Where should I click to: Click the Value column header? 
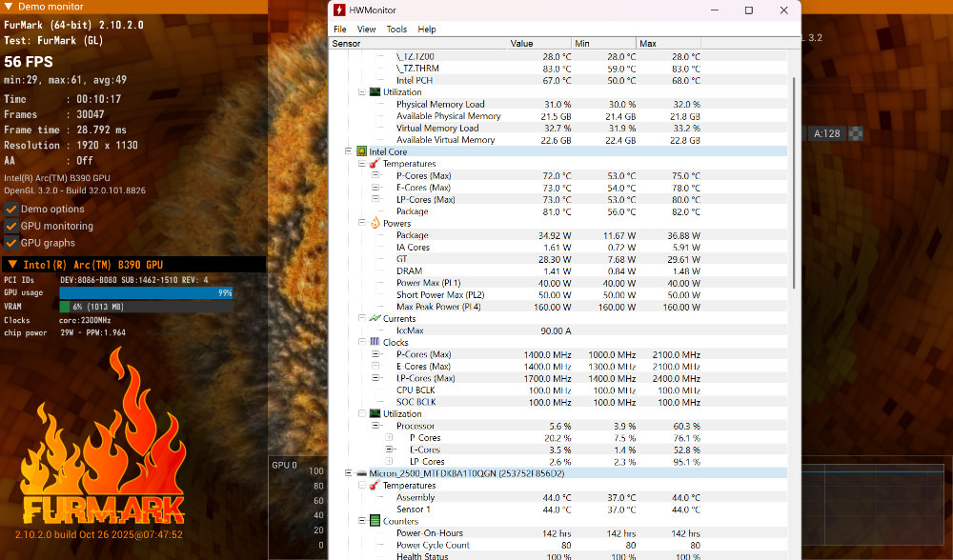539,44
